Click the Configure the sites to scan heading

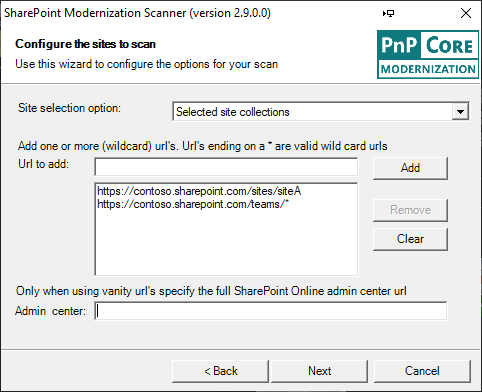[85, 44]
